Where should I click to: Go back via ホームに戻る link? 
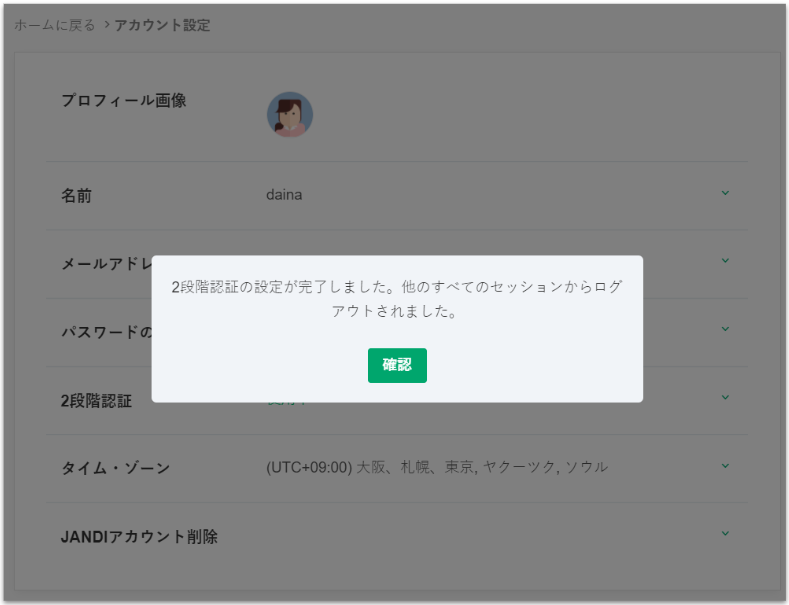[56, 25]
